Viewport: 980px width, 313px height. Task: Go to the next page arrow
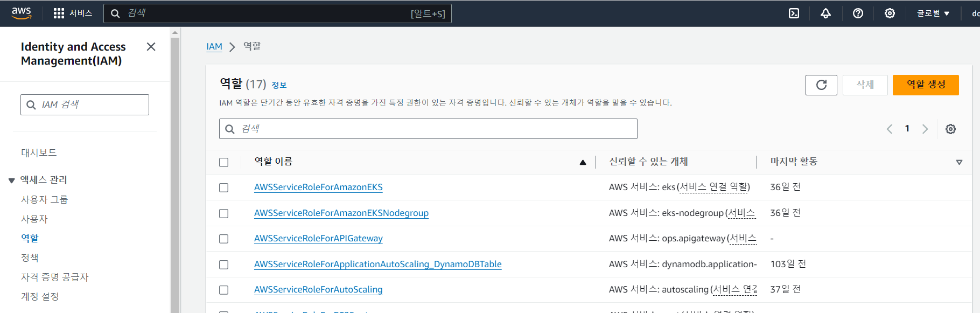coord(925,129)
